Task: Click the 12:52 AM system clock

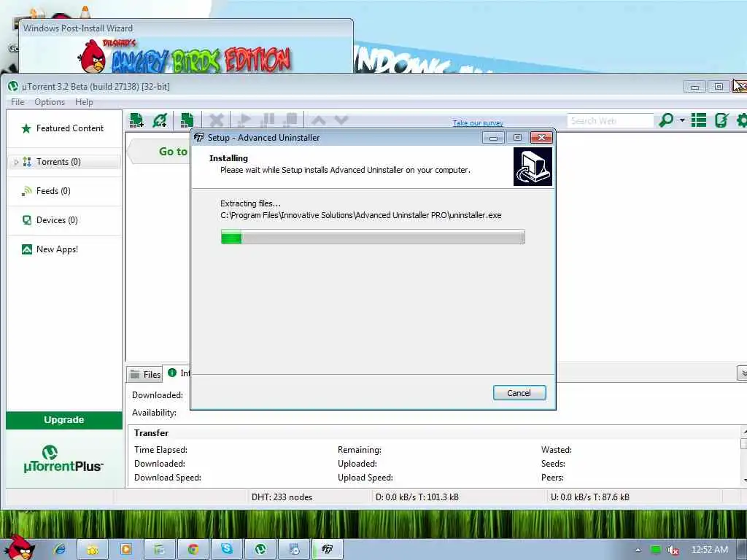Action: 709,550
